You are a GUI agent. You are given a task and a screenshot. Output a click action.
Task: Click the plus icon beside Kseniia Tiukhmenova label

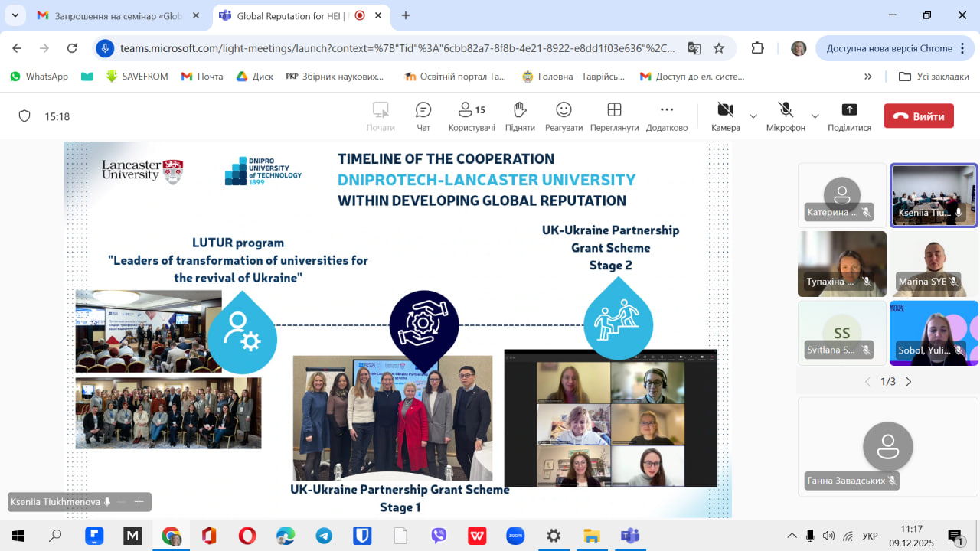[x=139, y=502]
